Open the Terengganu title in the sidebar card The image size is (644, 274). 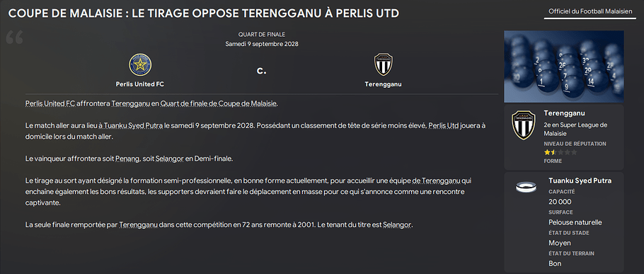pyautogui.click(x=564, y=113)
